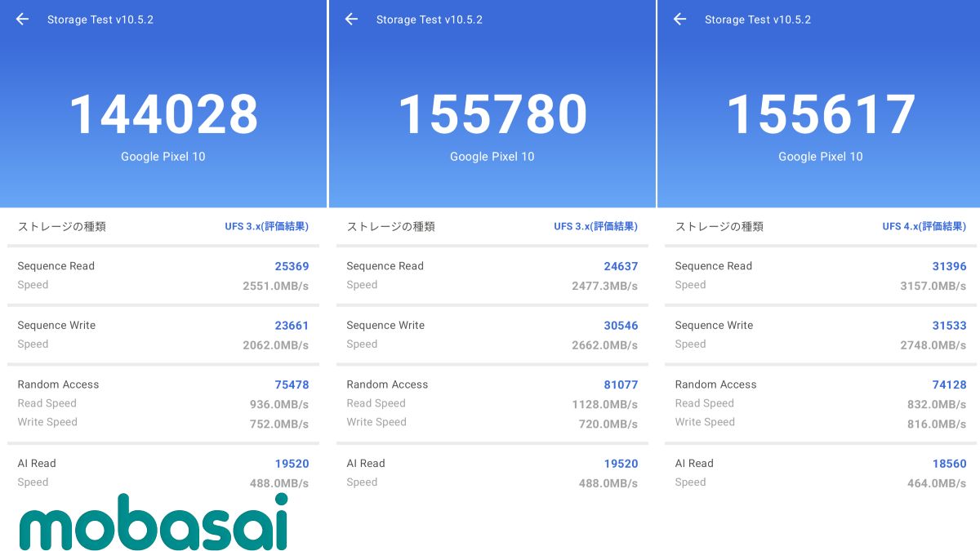980x551 pixels.
Task: Click the 720.0MB/s random write speed
Action: click(608, 424)
